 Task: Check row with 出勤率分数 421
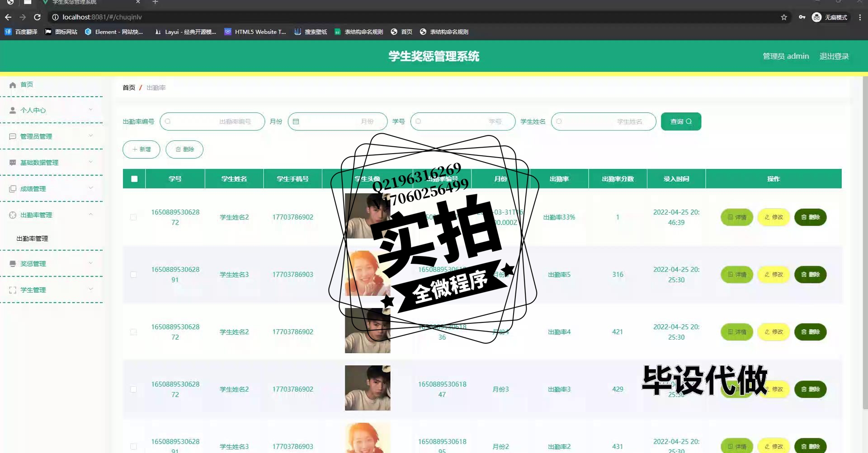[x=133, y=332]
